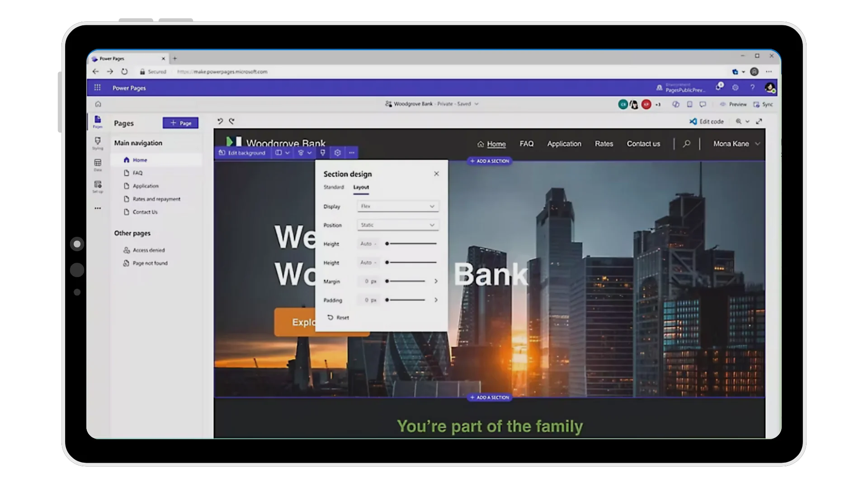Open section design gear in section toolbar
Image resolution: width=868 pixels, height=488 pixels.
tap(337, 153)
